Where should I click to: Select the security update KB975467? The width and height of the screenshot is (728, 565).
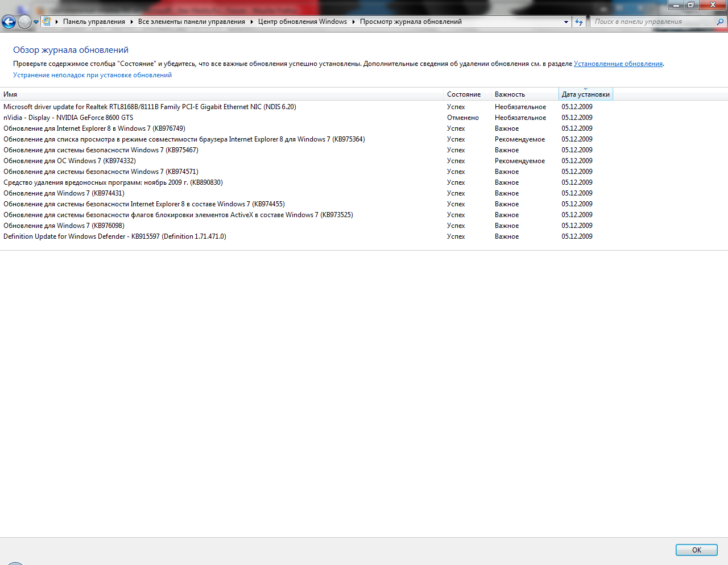coord(307,150)
